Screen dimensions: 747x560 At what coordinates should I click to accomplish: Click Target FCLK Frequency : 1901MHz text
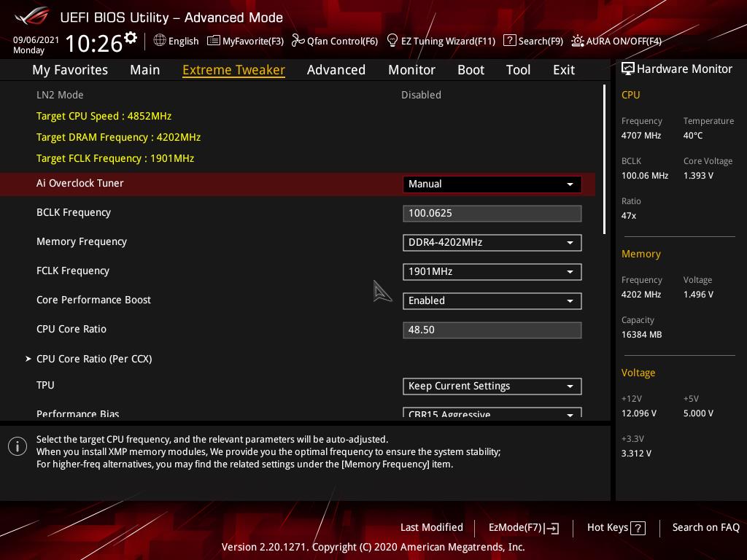coord(115,158)
